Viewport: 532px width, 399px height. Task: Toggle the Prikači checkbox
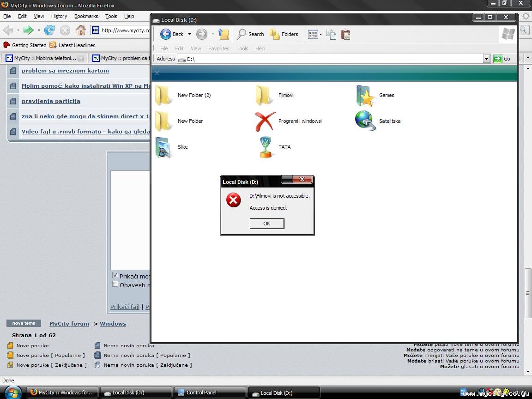(x=115, y=275)
